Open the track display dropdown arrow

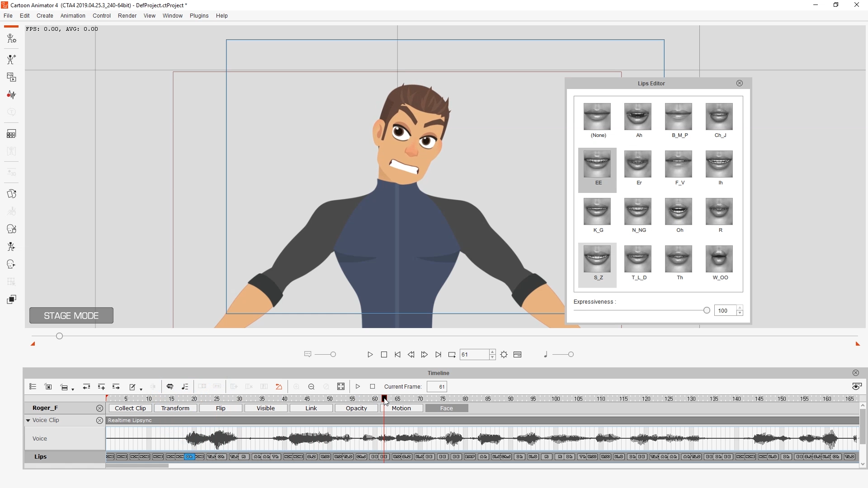click(73, 389)
